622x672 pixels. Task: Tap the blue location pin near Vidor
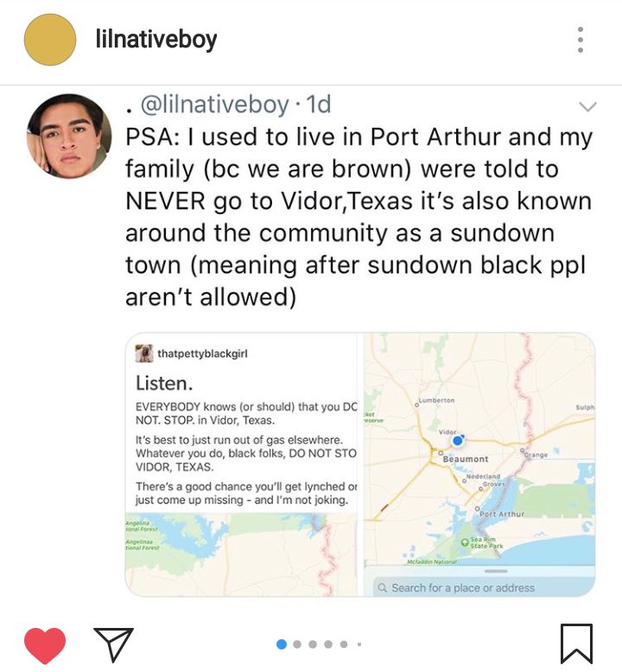(x=458, y=441)
